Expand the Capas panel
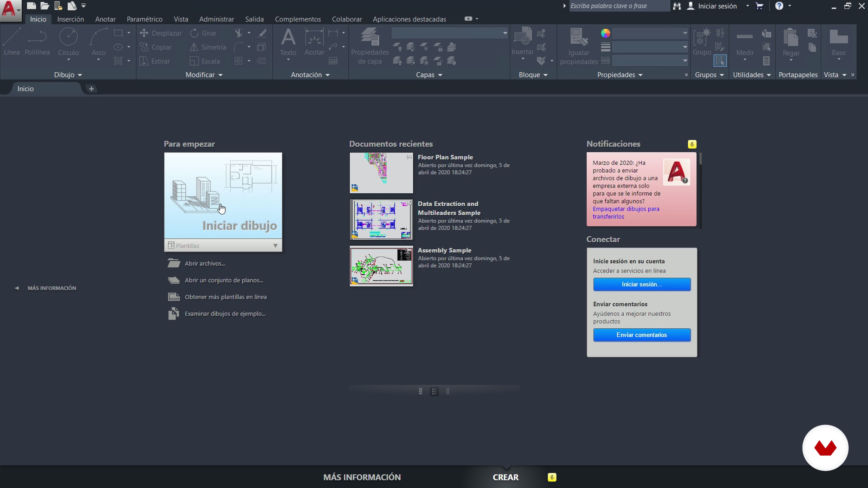 pos(429,75)
